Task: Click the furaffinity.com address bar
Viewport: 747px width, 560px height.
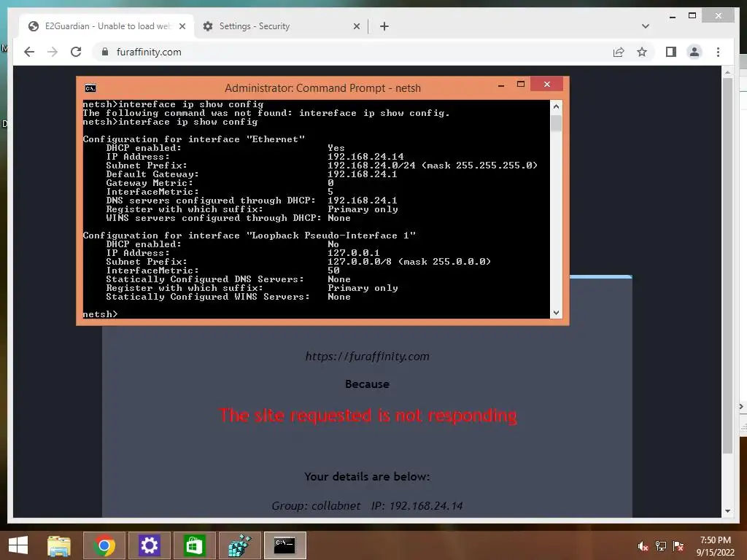Action: pyautogui.click(x=352, y=52)
